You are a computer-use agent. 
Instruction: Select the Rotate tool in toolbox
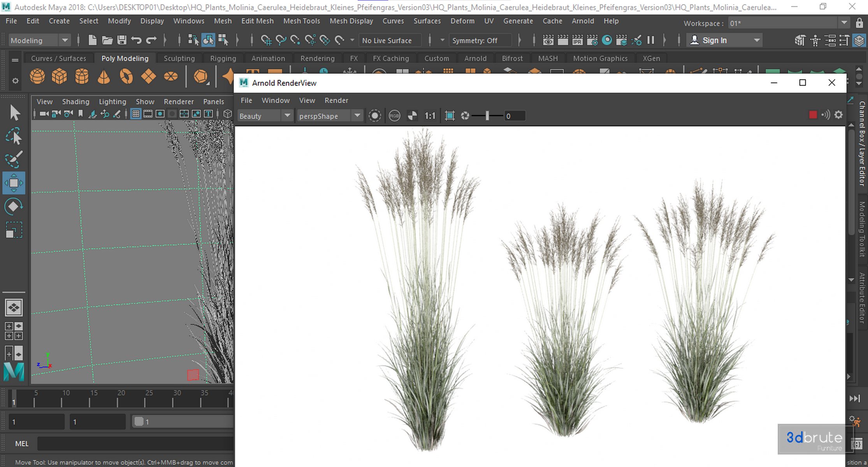14,206
